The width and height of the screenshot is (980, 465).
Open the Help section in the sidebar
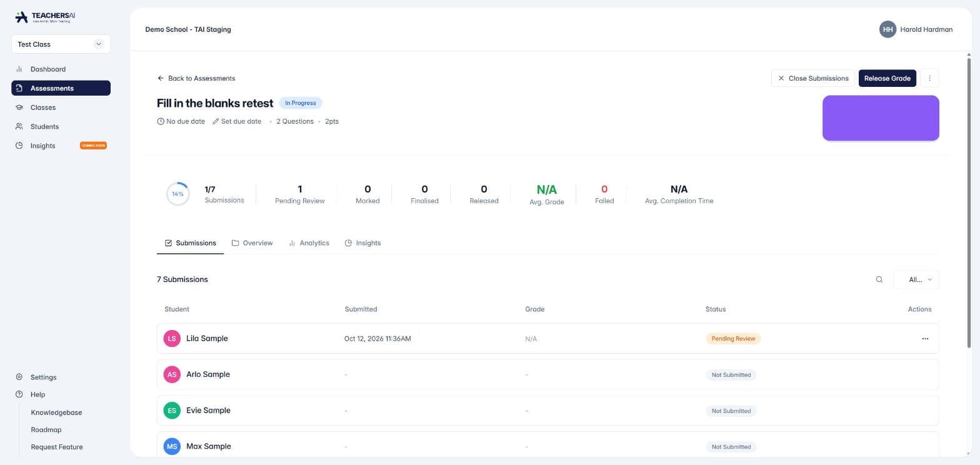61,394
